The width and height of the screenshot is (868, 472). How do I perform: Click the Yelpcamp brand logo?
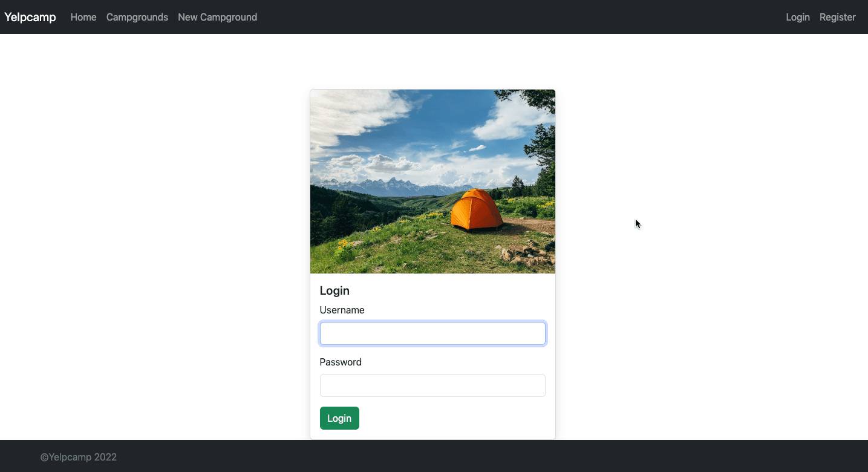(x=30, y=17)
